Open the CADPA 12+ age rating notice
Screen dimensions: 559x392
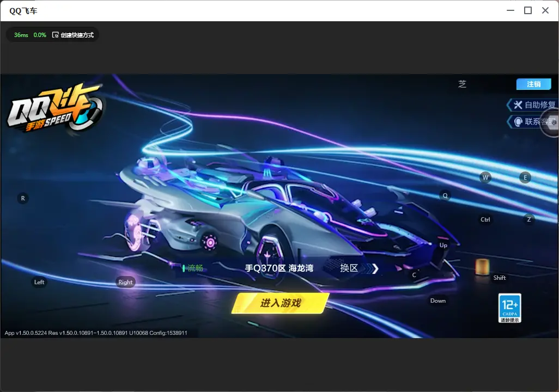(x=510, y=308)
